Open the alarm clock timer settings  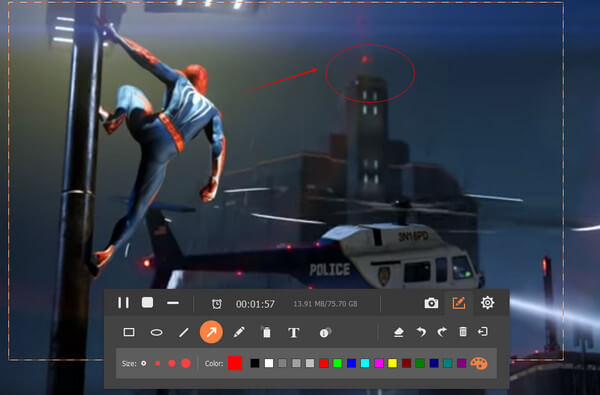point(217,304)
